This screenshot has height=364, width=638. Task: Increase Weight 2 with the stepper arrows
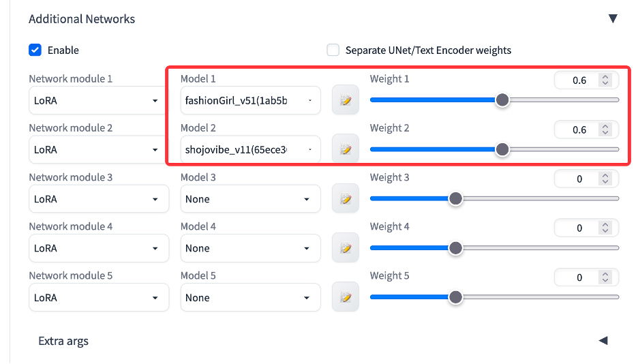(605, 127)
